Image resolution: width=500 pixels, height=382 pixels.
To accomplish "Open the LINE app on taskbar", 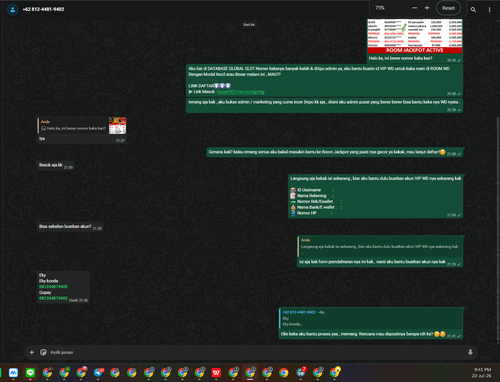I will (x=30, y=372).
